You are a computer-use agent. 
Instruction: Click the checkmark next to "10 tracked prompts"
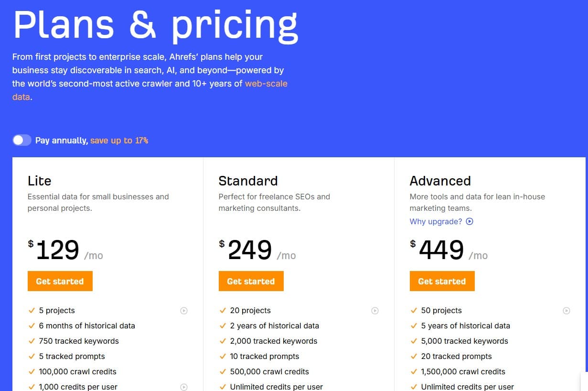(223, 356)
